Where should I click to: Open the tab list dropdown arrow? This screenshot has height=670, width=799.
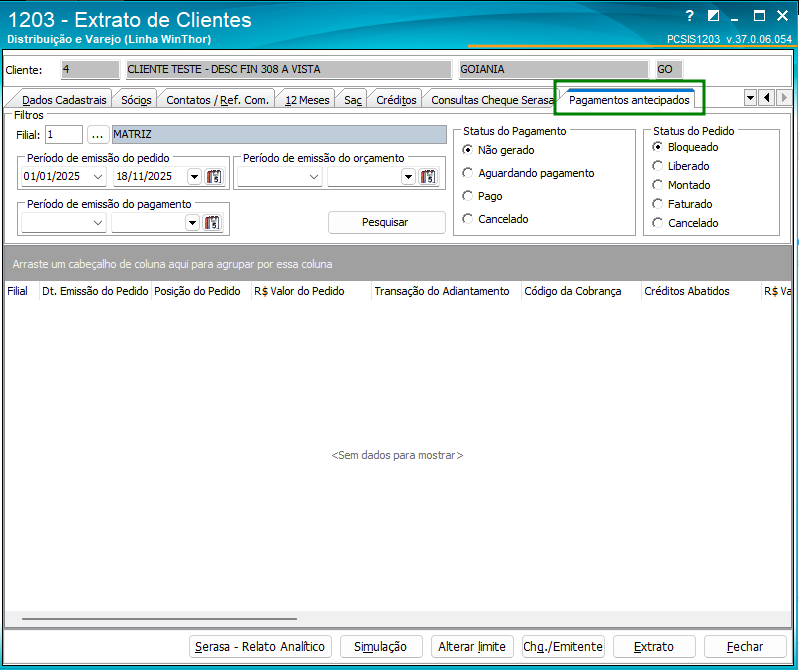click(750, 97)
